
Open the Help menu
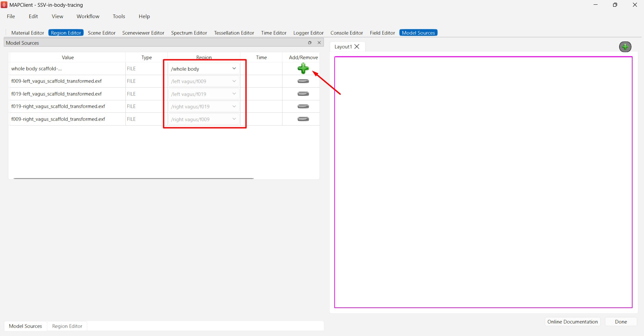(x=144, y=16)
